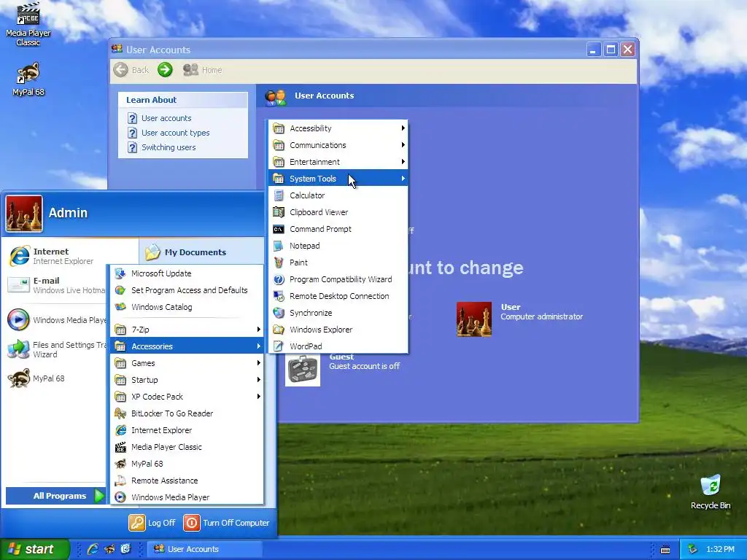Open Notepad from Accessories
The image size is (747, 560).
pos(338,246)
